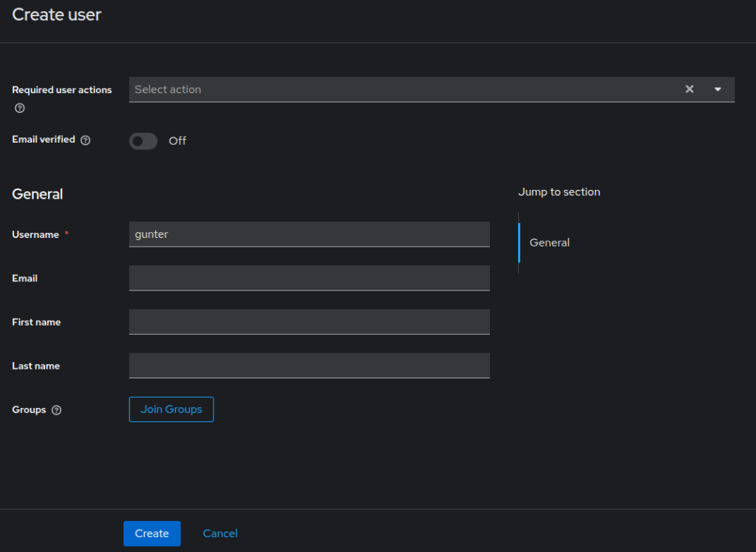The image size is (756, 552).
Task: Select the Create user page heading
Action: click(56, 15)
